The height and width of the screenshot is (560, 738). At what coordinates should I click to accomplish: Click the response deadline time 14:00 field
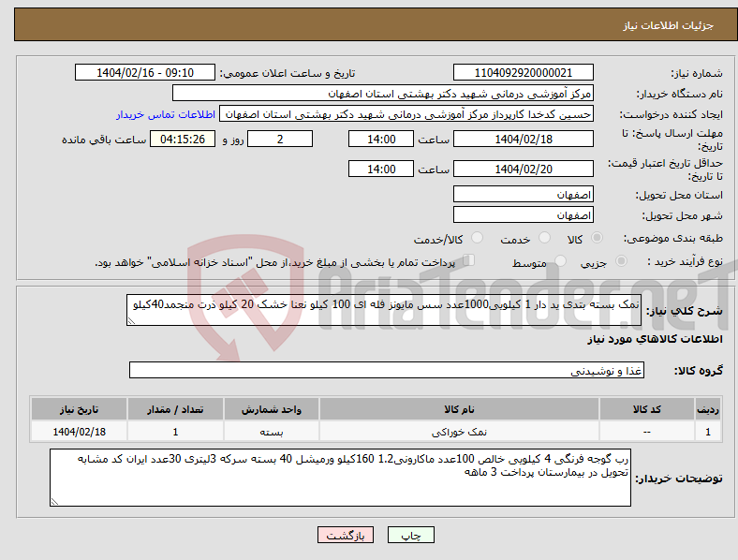tap(381, 139)
